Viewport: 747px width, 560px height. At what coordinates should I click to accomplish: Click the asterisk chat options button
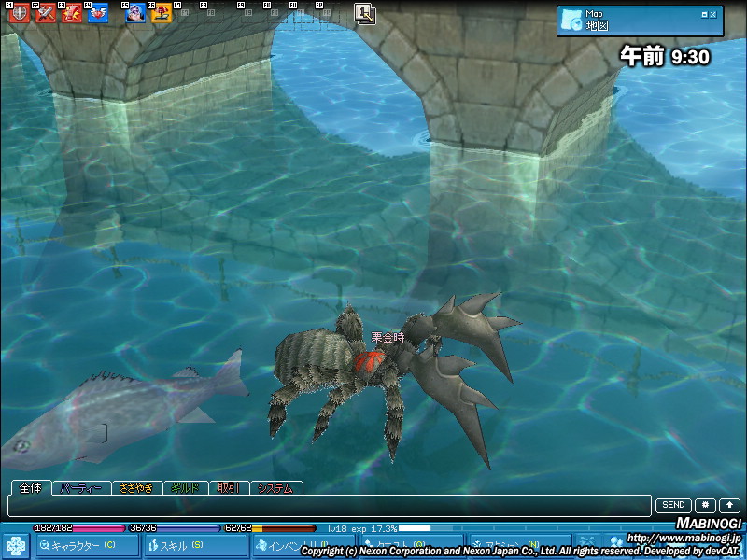705,505
